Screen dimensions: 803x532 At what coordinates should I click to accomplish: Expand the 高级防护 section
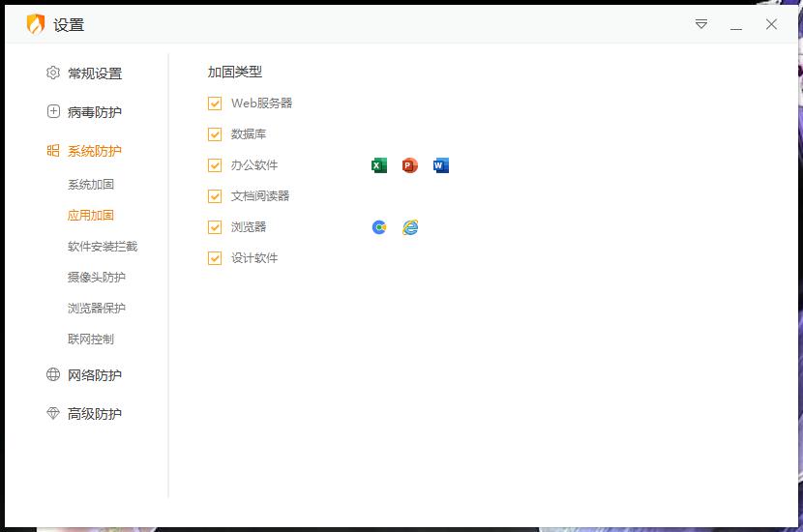pos(95,414)
